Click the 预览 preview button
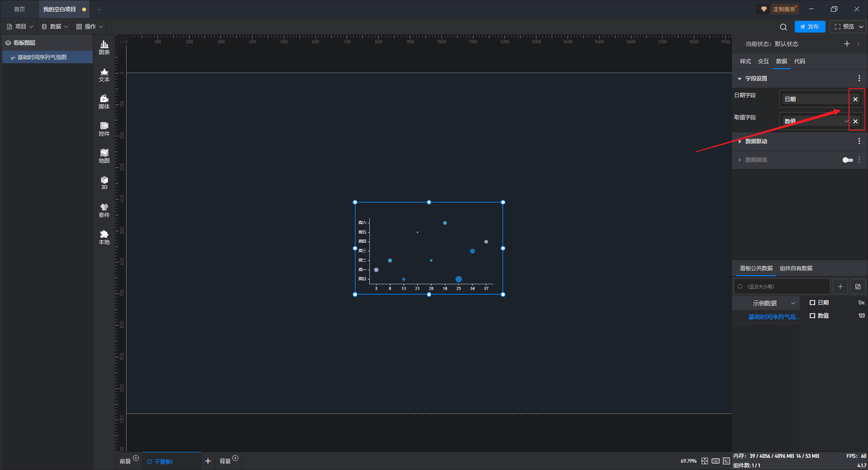The height and width of the screenshot is (470, 868). (x=844, y=27)
